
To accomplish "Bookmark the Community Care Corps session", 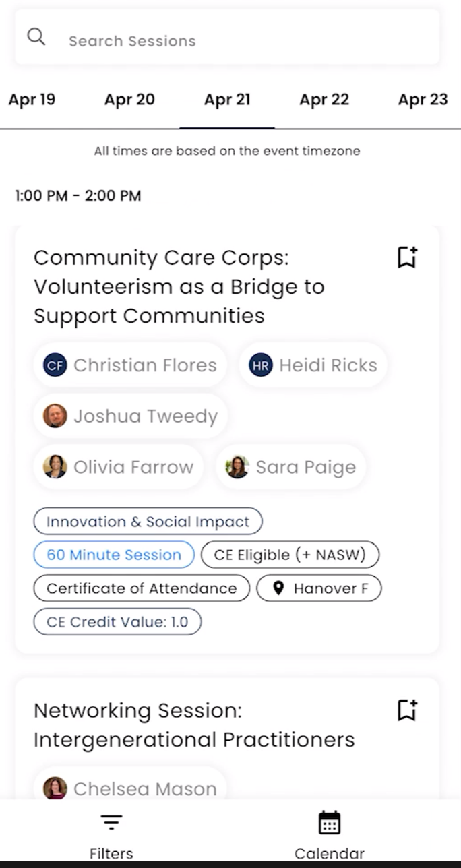I will coord(407,257).
